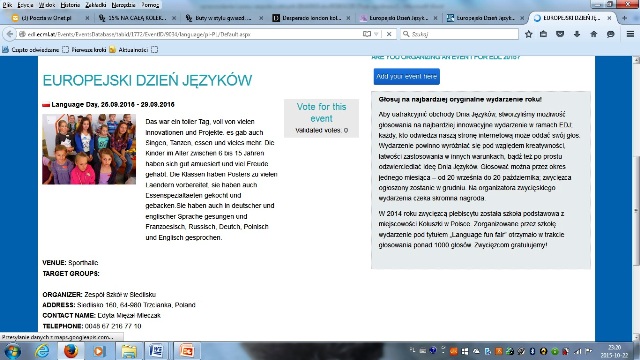Open the Zakładki menu
Screen dimensions: 640x360
pos(96,5)
